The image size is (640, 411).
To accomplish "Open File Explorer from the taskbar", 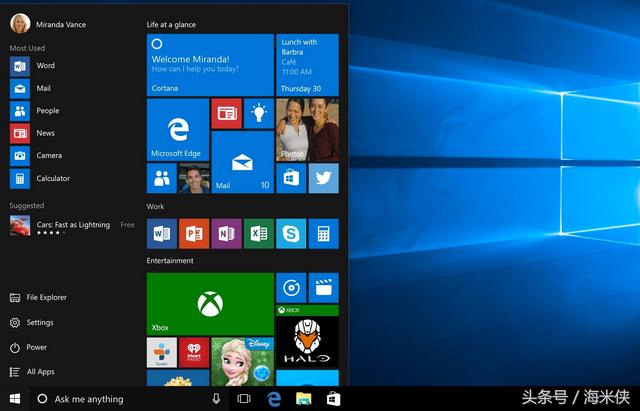I will [303, 399].
